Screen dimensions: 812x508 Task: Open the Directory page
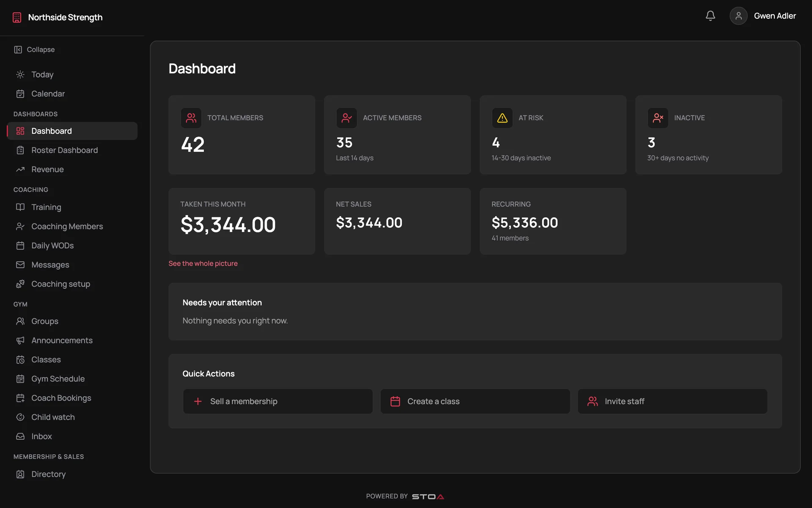click(72, 474)
